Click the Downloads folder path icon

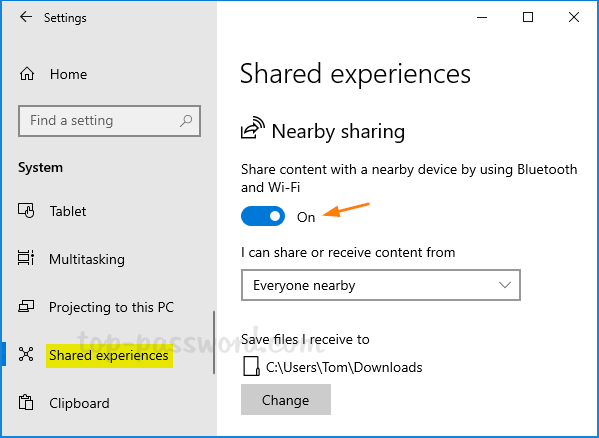[x=251, y=366]
